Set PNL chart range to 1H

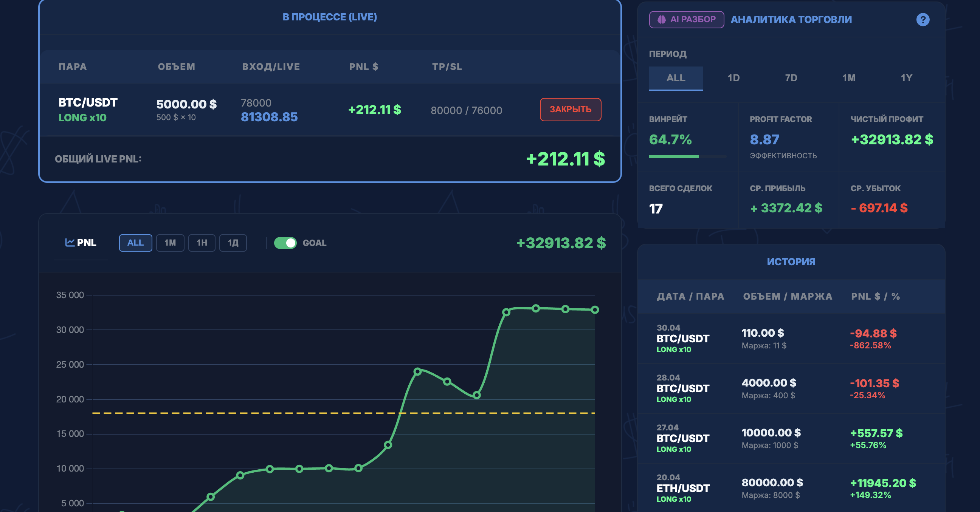(x=202, y=243)
